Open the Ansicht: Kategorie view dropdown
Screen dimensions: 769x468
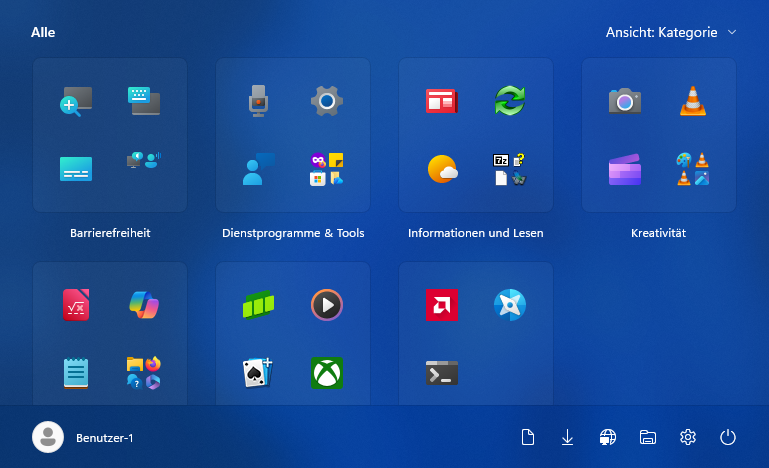(670, 32)
